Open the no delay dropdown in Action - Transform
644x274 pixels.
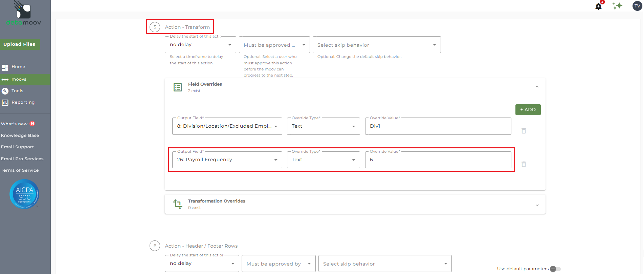click(x=200, y=45)
